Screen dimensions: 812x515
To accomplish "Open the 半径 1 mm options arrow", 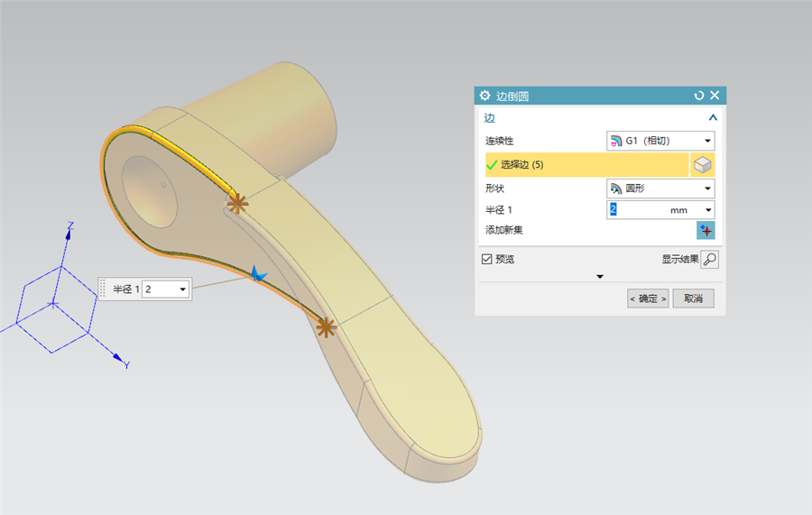I will [x=708, y=210].
